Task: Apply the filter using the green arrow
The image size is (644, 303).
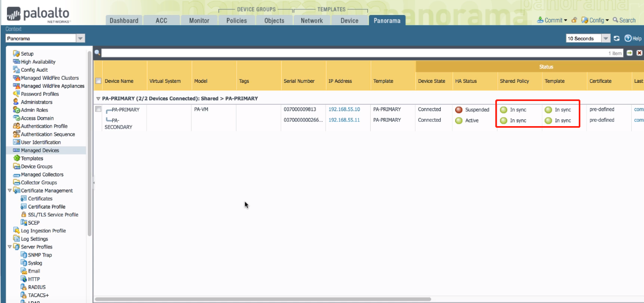Action: pos(630,53)
